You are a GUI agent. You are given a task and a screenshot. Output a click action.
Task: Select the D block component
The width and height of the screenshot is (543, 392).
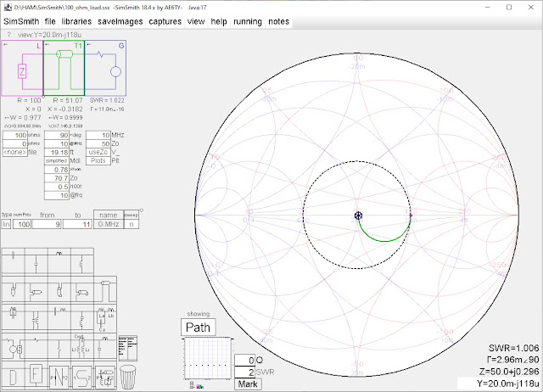tap(14, 377)
